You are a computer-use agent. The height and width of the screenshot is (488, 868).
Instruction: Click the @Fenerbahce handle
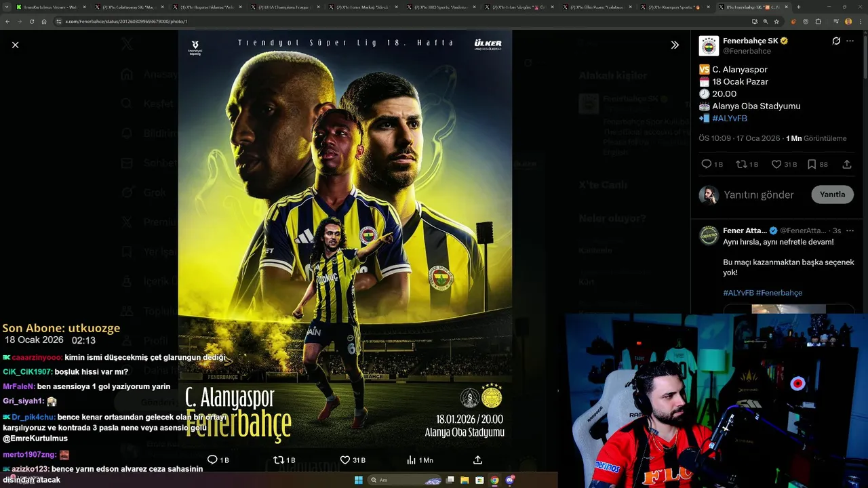747,51
